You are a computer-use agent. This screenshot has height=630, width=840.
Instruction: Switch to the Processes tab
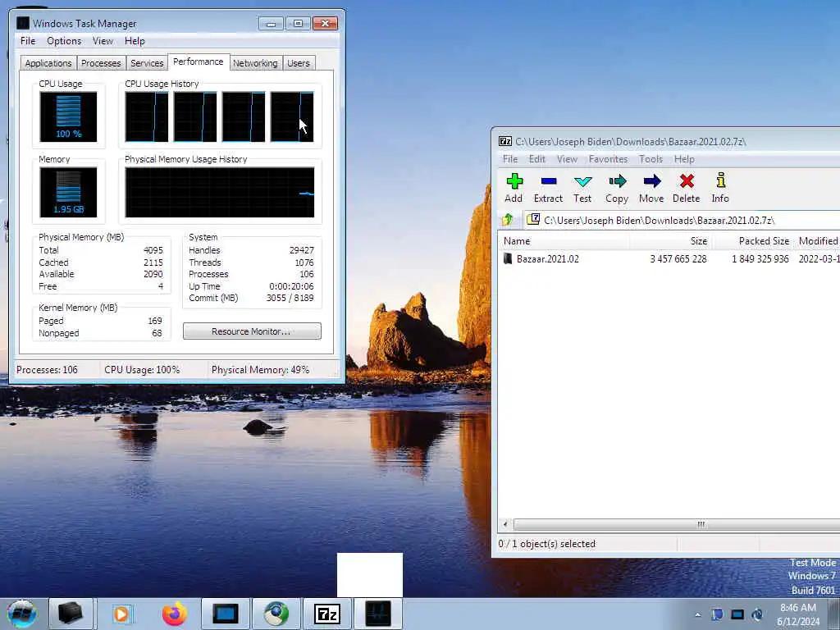point(101,63)
